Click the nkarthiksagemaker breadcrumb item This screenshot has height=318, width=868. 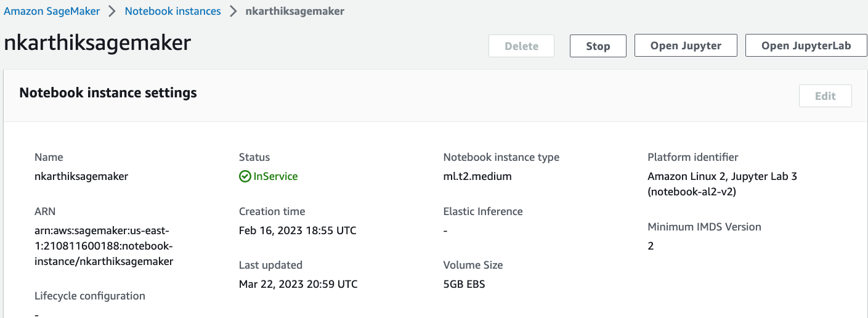tap(294, 11)
